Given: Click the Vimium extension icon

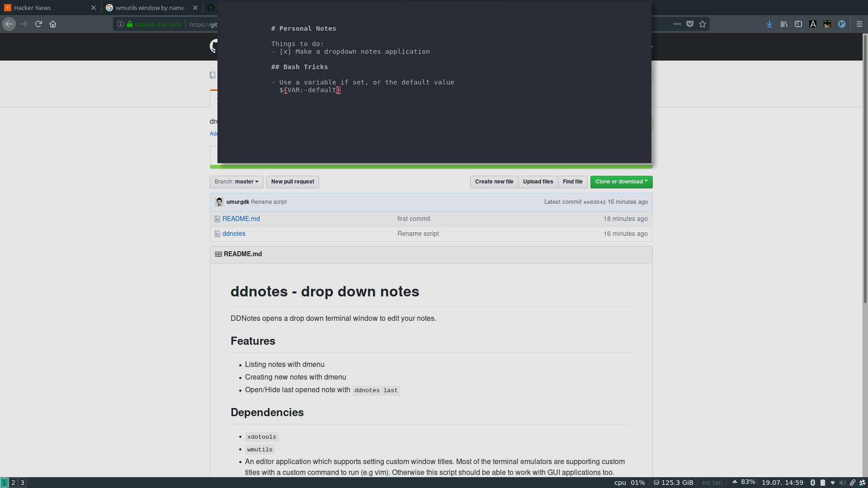Looking at the screenshot, I should [x=842, y=24].
